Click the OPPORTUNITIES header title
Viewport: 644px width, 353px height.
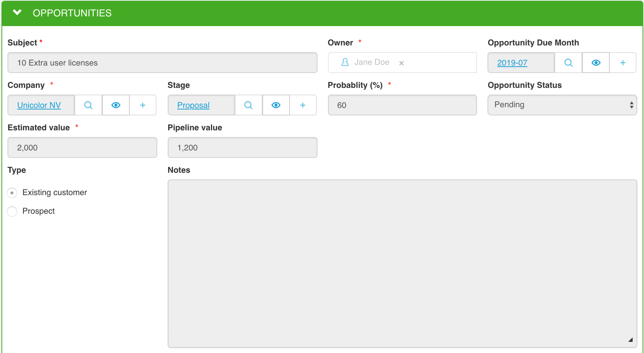(x=72, y=13)
